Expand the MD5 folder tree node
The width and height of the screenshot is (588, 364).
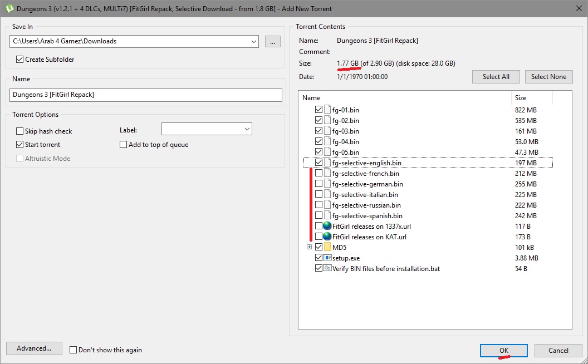(309, 247)
